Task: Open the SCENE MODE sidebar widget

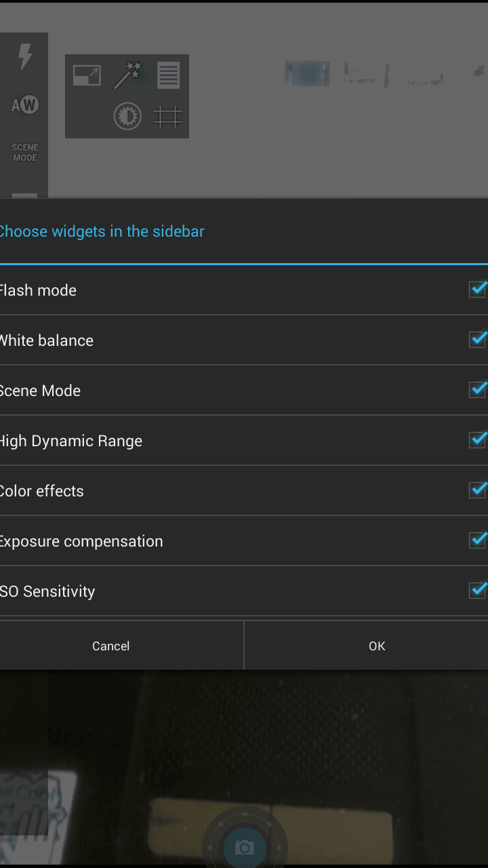Action: [25, 153]
